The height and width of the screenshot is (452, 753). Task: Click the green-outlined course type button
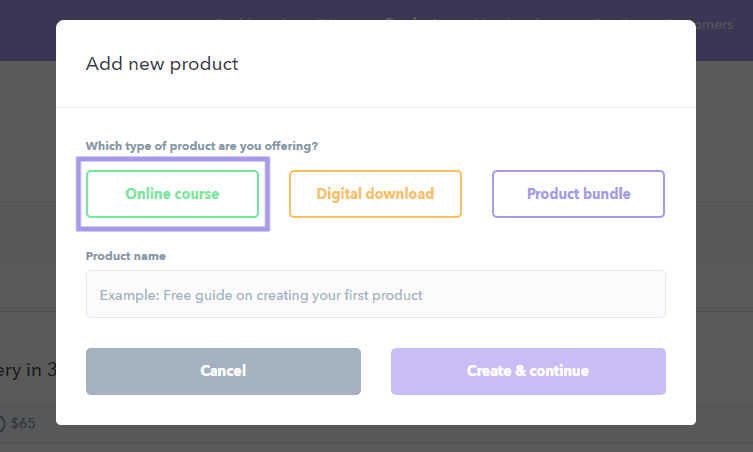click(x=172, y=194)
